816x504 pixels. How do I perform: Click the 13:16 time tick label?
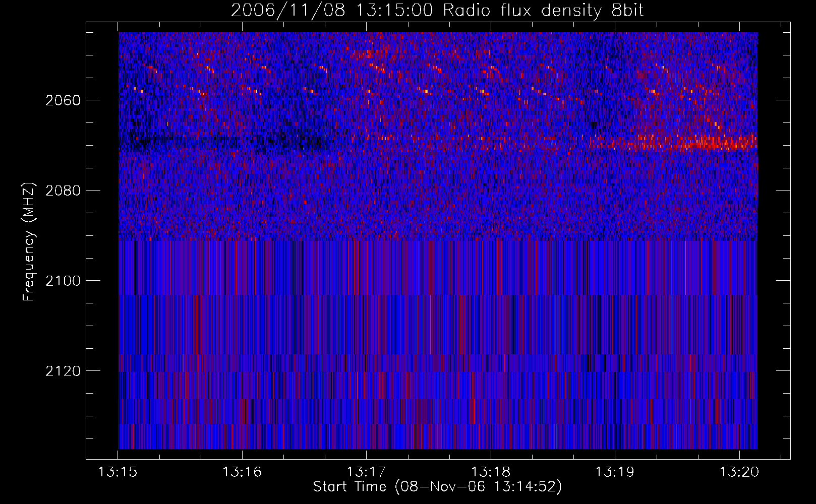pos(242,472)
